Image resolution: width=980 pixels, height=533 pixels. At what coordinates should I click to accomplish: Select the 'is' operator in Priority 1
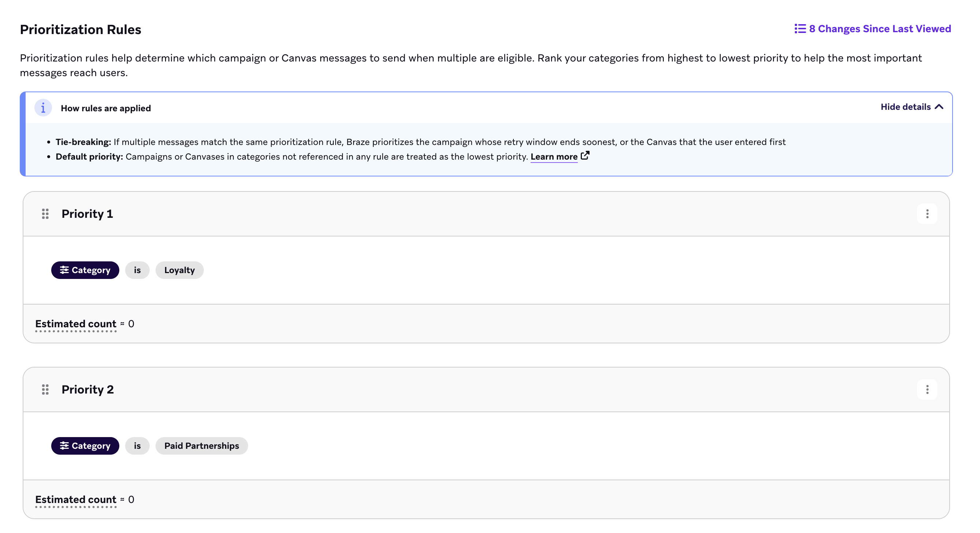[x=137, y=270]
